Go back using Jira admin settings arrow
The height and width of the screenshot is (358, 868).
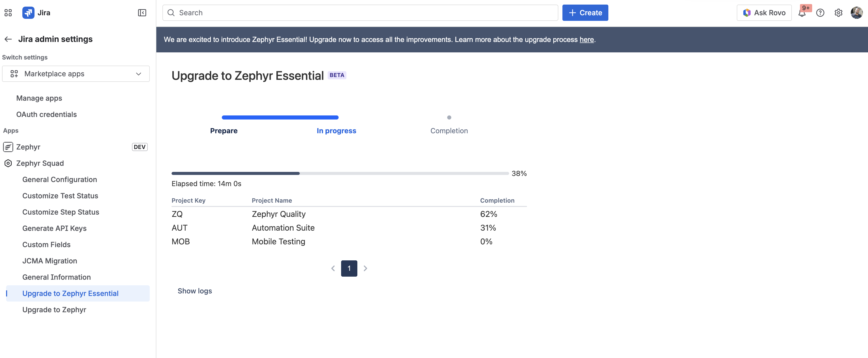[8, 39]
